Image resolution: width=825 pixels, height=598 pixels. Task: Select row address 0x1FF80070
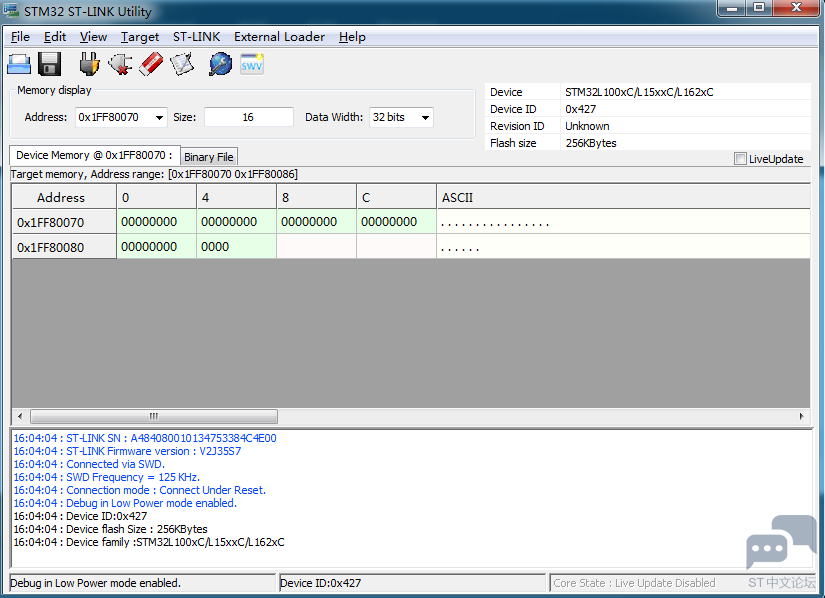click(x=64, y=222)
